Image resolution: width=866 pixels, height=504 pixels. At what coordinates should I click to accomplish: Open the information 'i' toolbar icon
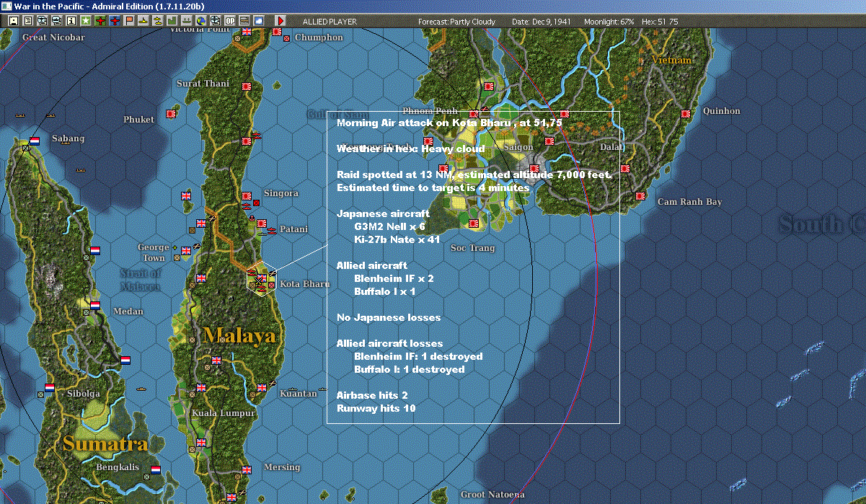click(71, 21)
